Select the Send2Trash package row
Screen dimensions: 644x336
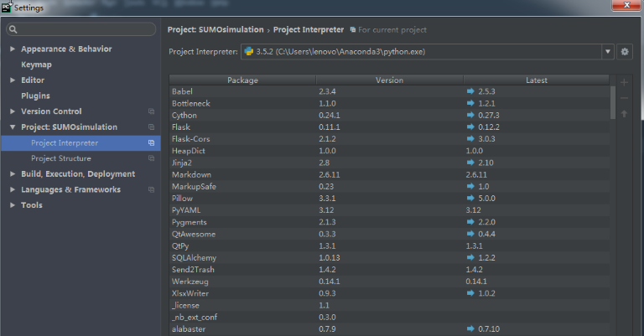coord(389,270)
